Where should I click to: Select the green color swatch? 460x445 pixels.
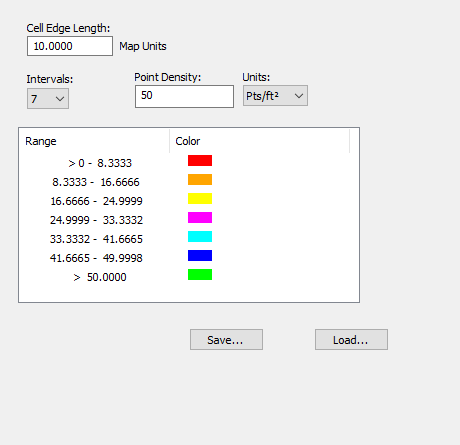tap(200, 274)
